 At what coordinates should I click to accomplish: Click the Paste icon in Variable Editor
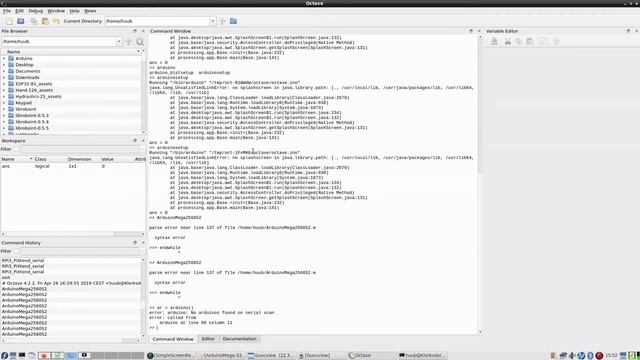pyautogui.click(x=530, y=41)
